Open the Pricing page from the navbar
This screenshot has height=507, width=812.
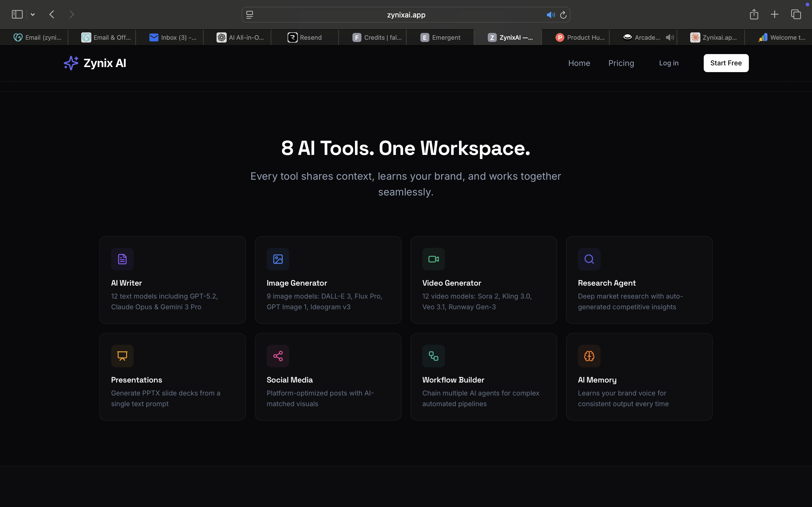click(621, 63)
